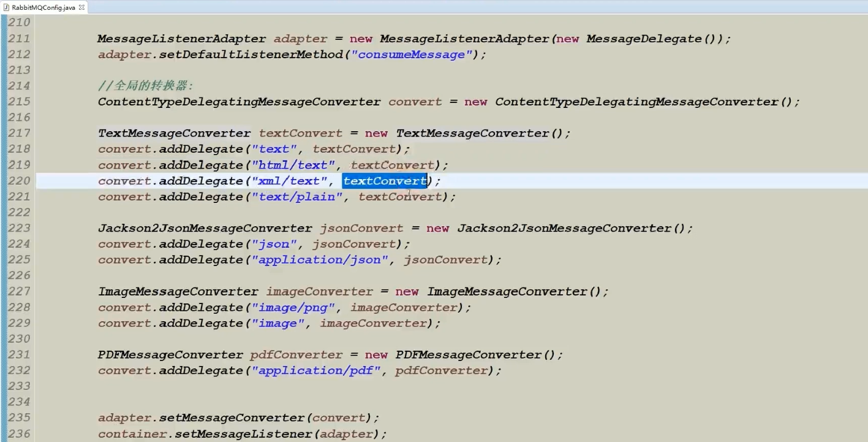Click the textConvert variable declaration on line 217

pyautogui.click(x=301, y=133)
